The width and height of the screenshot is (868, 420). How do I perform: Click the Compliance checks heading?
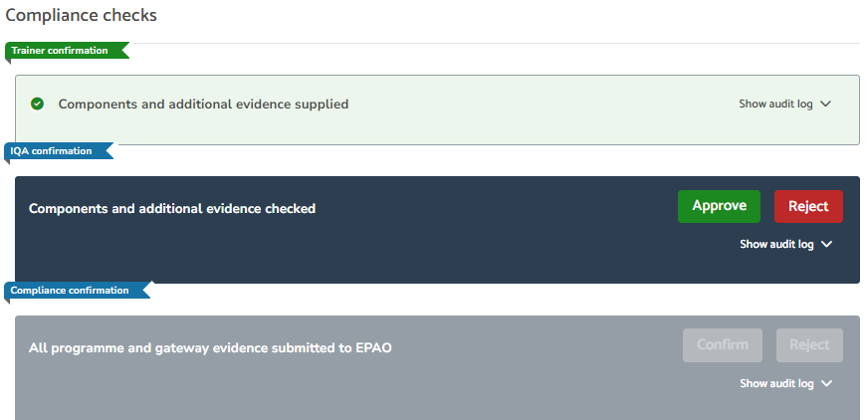(x=82, y=16)
